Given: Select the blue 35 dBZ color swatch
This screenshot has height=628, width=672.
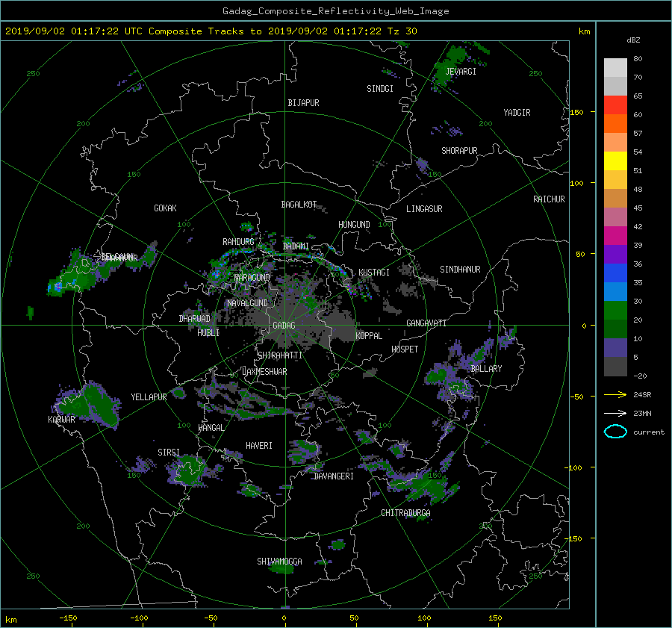Looking at the screenshot, I should point(615,273).
